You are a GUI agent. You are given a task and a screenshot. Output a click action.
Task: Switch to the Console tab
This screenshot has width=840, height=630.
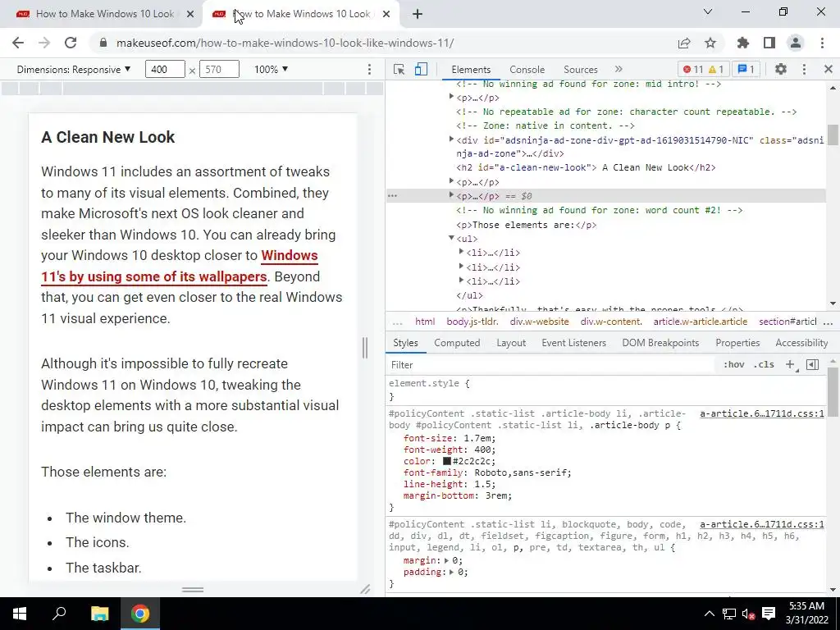click(527, 69)
